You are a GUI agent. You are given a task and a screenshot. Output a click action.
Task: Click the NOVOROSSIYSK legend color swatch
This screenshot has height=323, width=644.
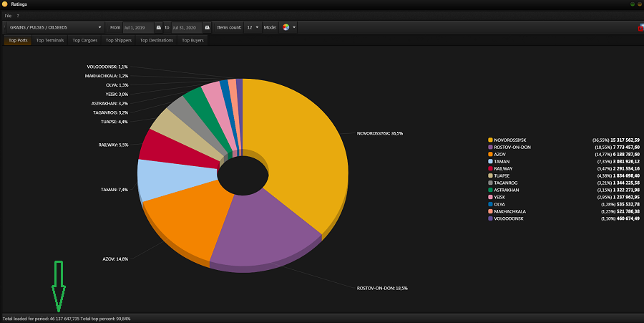[490, 140]
